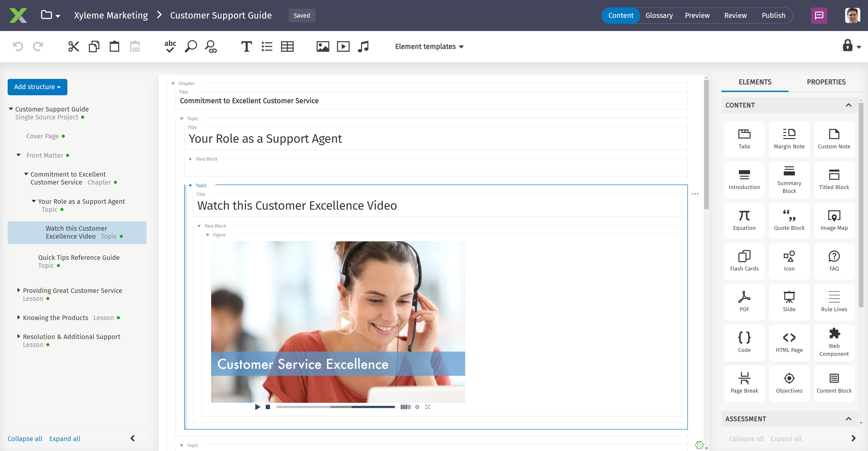Add a Flash Cards element
The height and width of the screenshot is (451, 868).
[744, 261]
